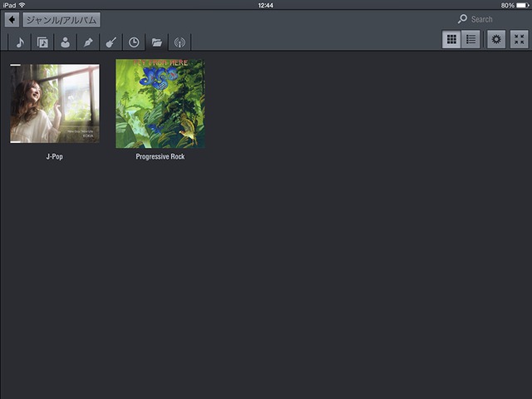532x399 pixels.
Task: Switch to the folder browse tab
Action: pos(156,42)
